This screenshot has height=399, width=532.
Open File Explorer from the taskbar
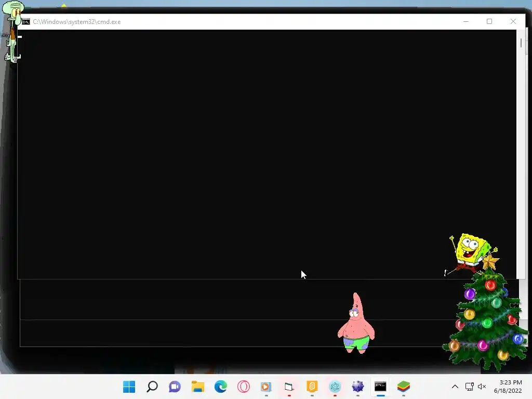198,387
